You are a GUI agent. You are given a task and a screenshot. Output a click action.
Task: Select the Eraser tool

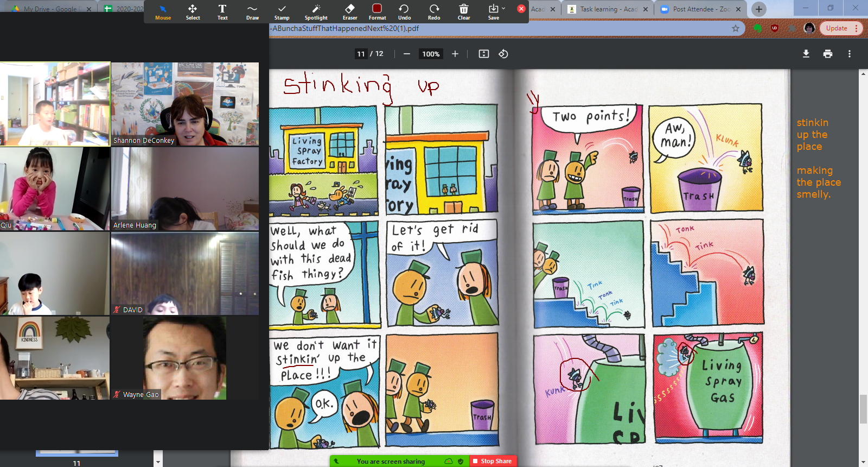click(x=350, y=12)
